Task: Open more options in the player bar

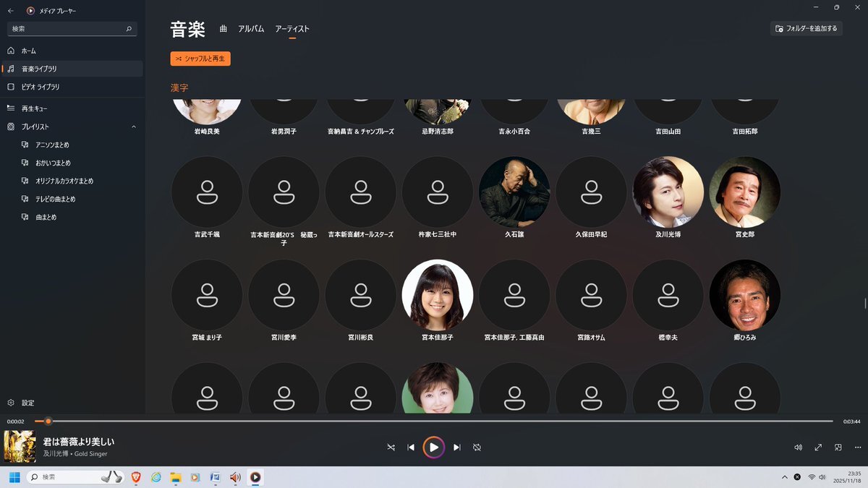Action: click(x=857, y=448)
